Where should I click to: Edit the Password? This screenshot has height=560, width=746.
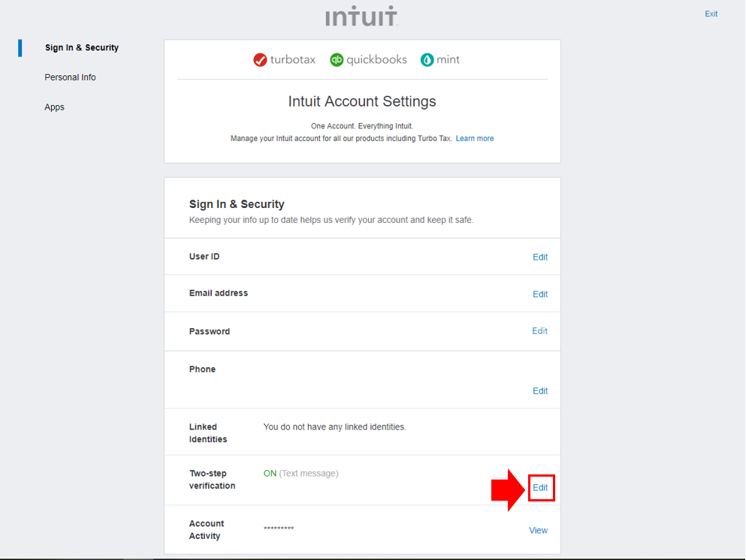539,331
